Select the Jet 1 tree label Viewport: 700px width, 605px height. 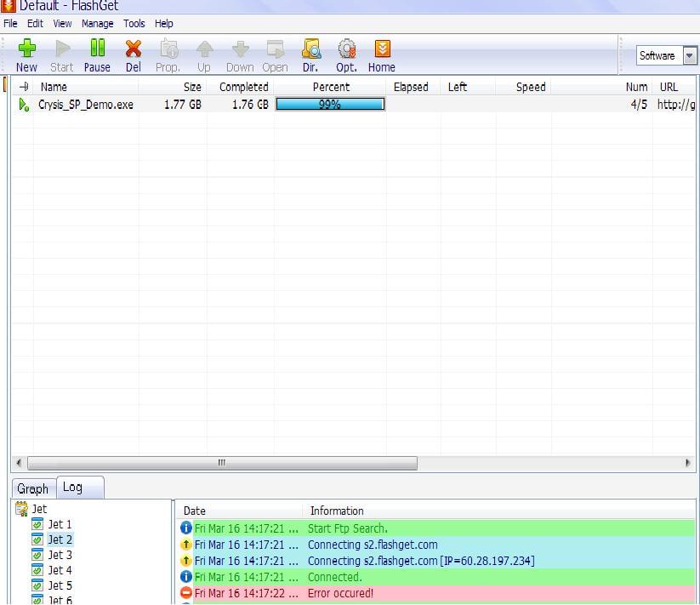[x=60, y=524]
